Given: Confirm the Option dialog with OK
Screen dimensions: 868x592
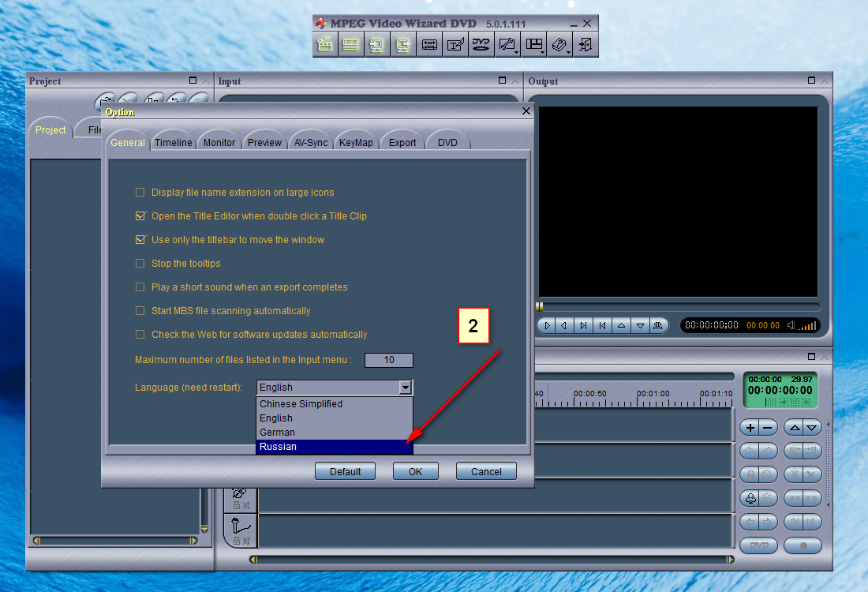Looking at the screenshot, I should click(x=416, y=471).
